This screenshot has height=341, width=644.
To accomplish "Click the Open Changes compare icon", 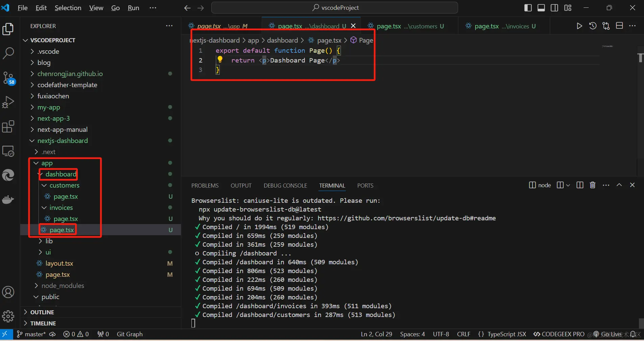I will (x=606, y=26).
